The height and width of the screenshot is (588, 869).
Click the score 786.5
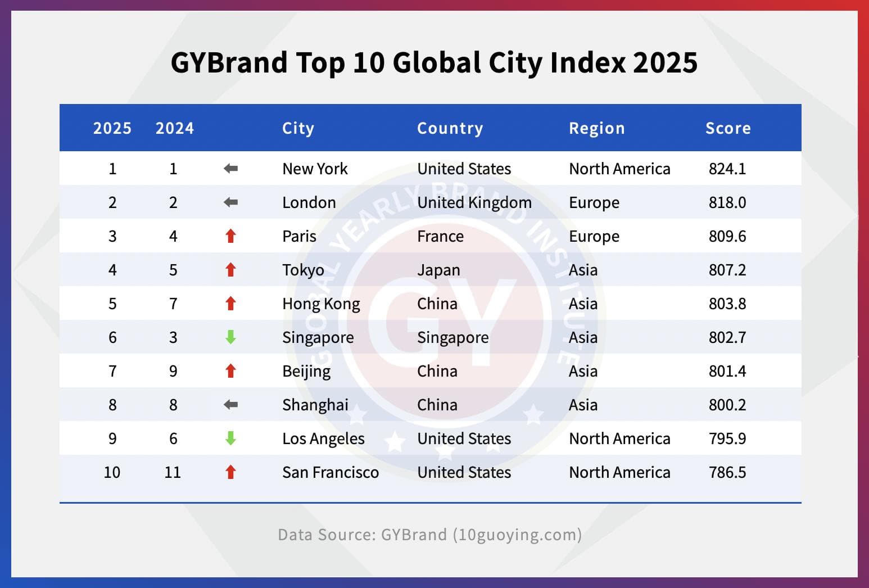(x=727, y=472)
